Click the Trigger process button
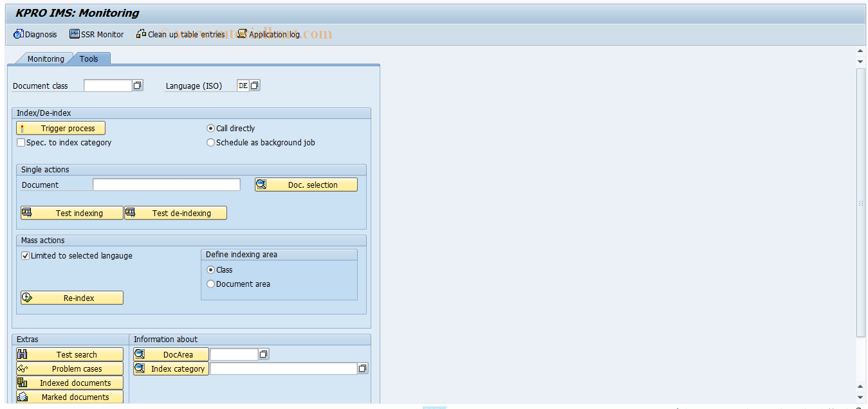 pyautogui.click(x=60, y=128)
